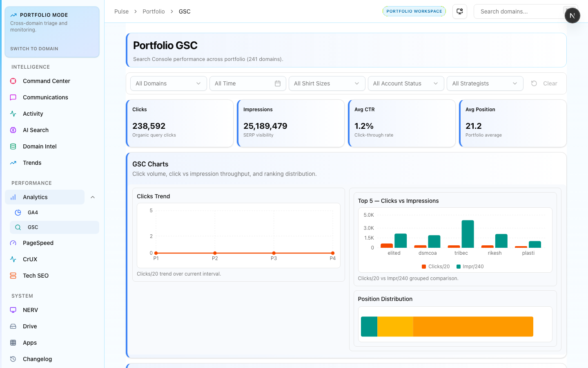The image size is (588, 368).
Task: Toggle the Impr/240 legend series
Action: click(x=470, y=267)
